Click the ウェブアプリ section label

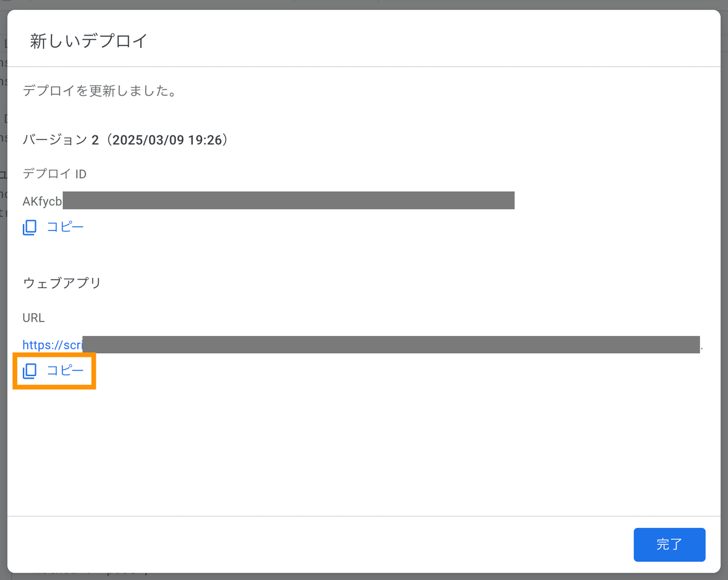(62, 283)
